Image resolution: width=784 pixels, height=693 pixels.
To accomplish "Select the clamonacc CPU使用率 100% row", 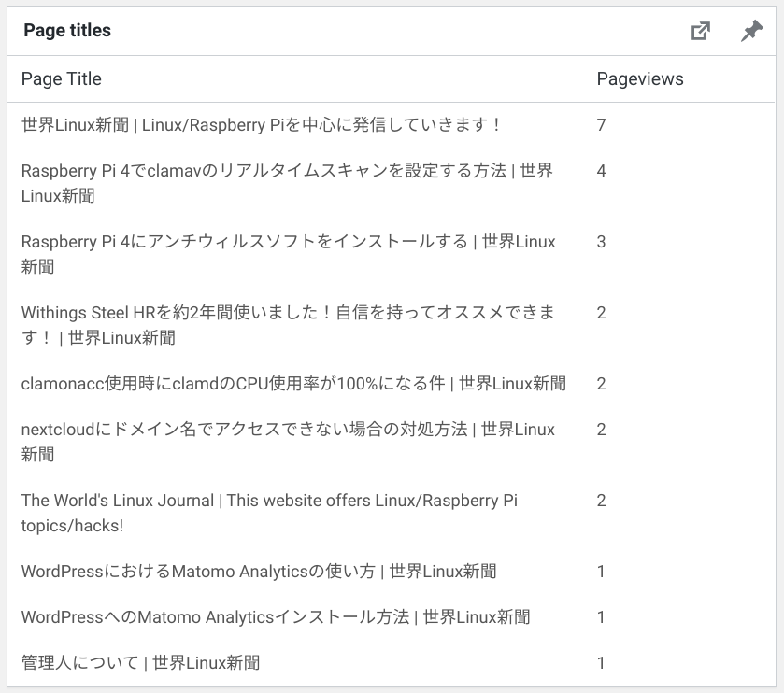I will coord(392,383).
